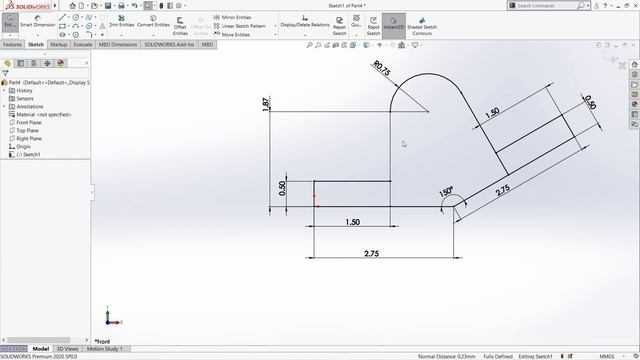Click the Zoom to Fit view icon

point(309,45)
